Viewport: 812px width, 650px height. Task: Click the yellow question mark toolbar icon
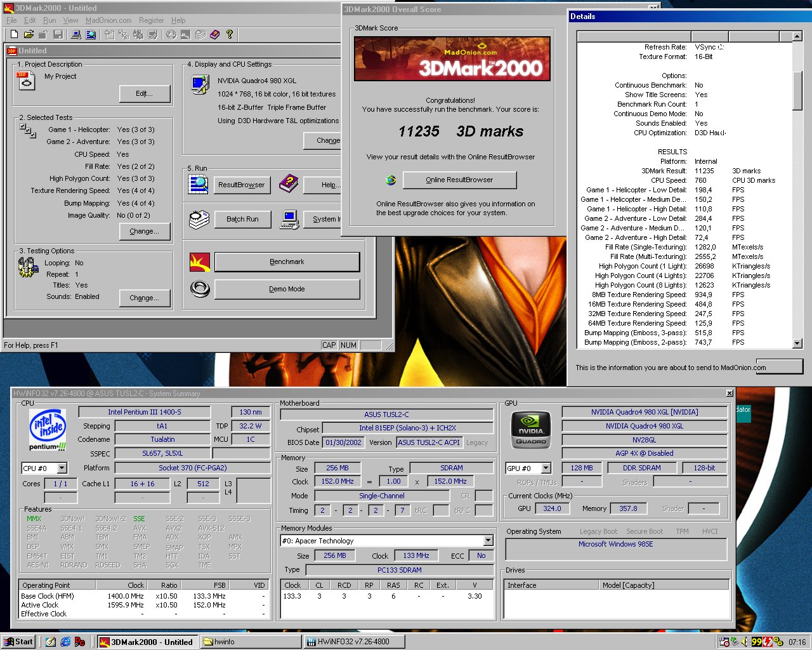(230, 34)
